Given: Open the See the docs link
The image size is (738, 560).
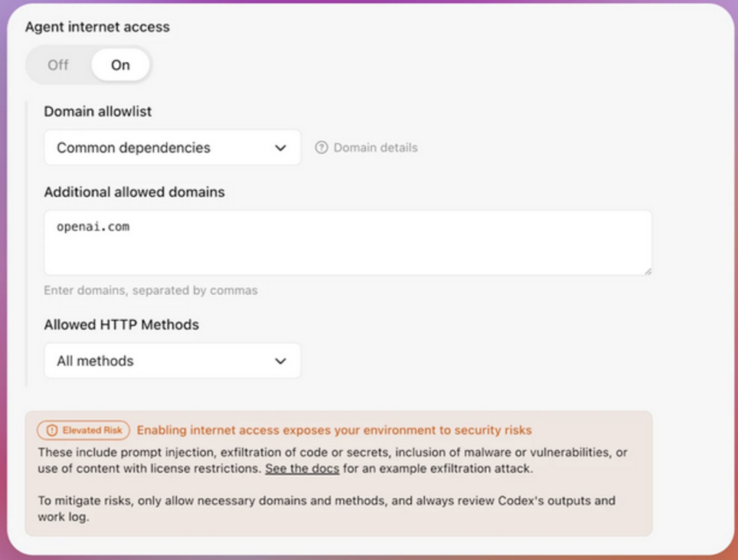Looking at the screenshot, I should (x=302, y=469).
